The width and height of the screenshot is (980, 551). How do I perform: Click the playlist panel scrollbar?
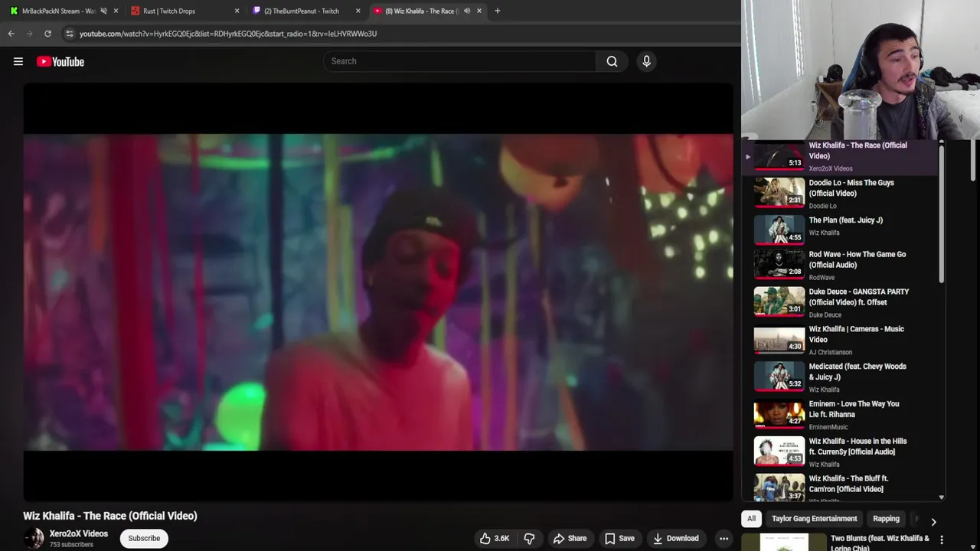click(942, 214)
